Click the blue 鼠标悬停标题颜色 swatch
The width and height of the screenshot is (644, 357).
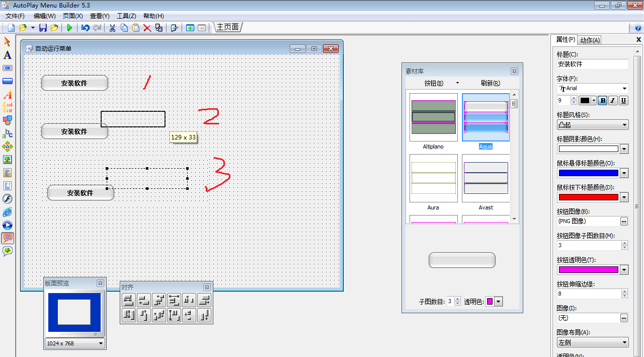[588, 173]
